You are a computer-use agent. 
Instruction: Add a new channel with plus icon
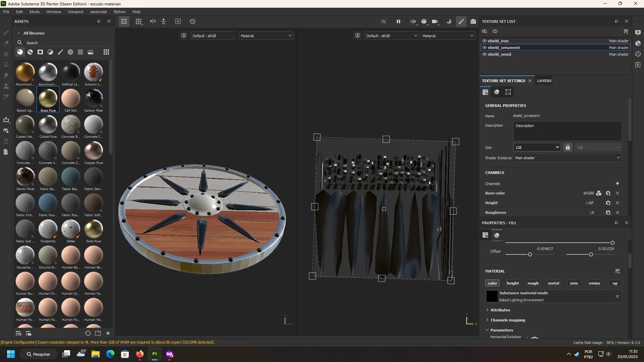pyautogui.click(x=618, y=183)
